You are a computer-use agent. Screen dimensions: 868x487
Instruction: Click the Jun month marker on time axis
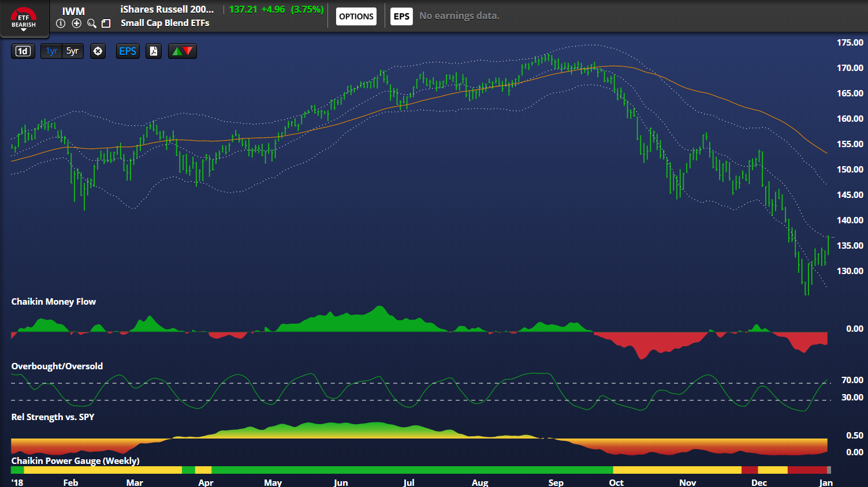click(341, 482)
